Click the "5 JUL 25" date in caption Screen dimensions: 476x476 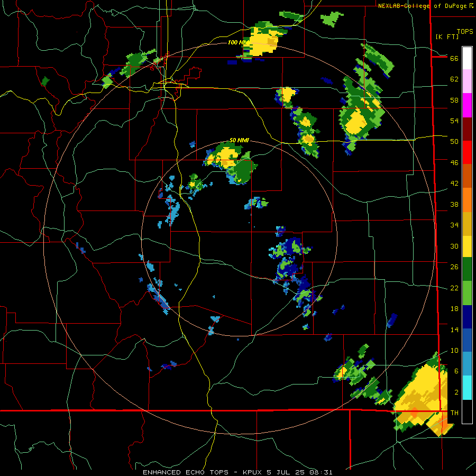click(286, 472)
